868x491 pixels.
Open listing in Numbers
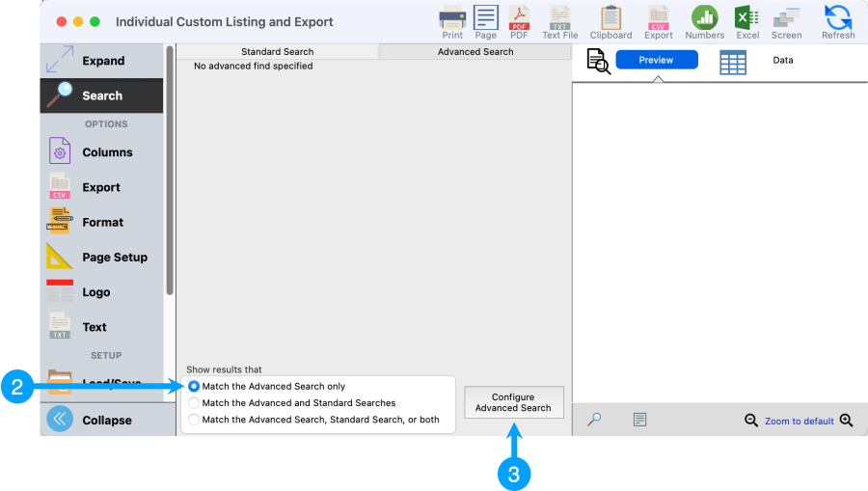[704, 20]
